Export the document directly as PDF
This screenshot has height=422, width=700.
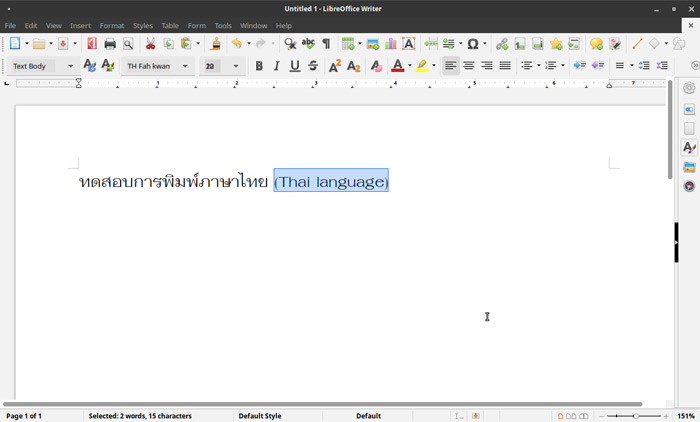click(x=91, y=44)
